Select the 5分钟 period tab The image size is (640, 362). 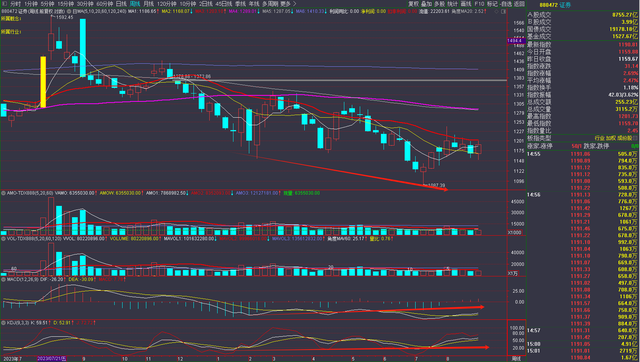[x=47, y=4]
